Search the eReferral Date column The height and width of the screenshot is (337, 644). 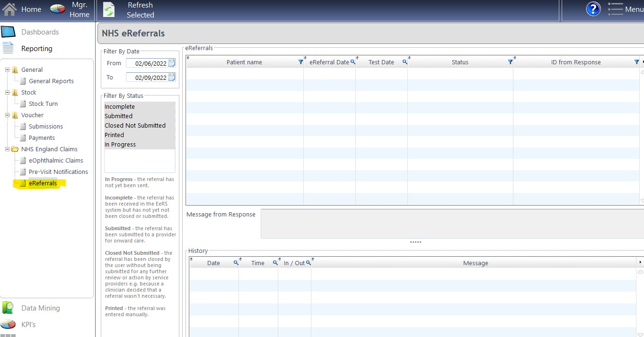(353, 62)
